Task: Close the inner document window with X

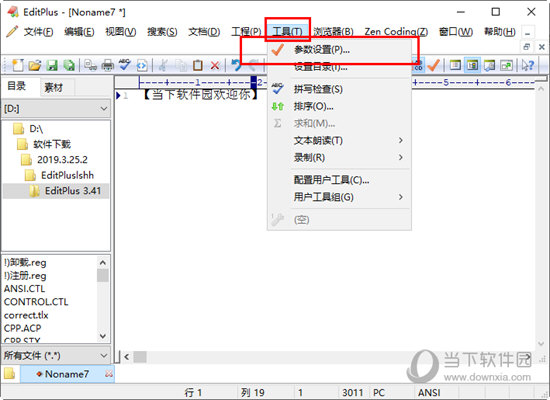Action: click(541, 47)
